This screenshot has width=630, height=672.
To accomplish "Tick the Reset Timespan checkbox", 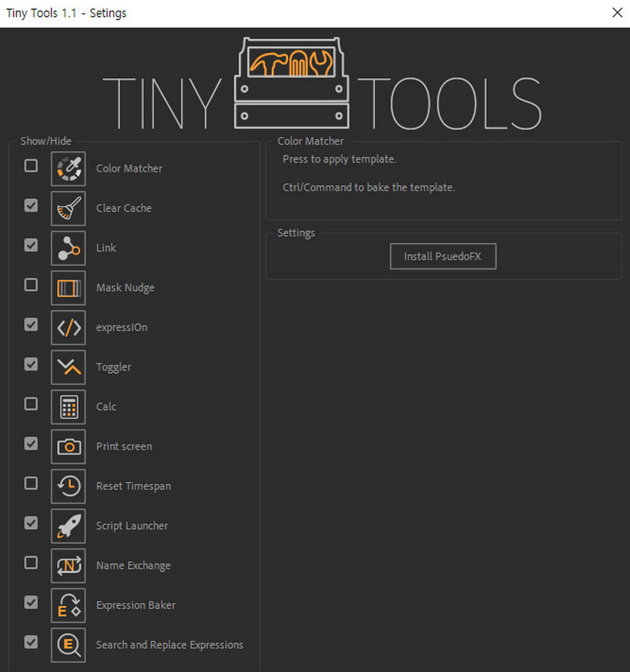I will pos(31,483).
